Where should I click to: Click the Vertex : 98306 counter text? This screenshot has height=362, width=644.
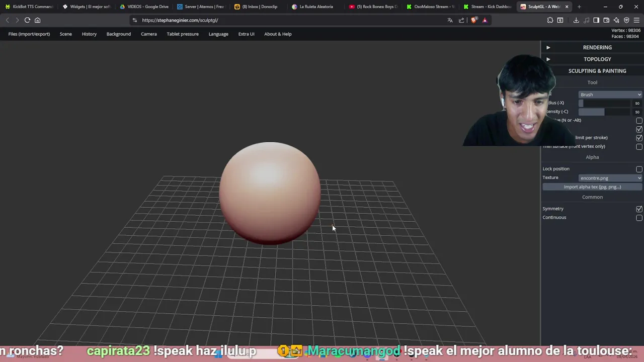[626, 30]
